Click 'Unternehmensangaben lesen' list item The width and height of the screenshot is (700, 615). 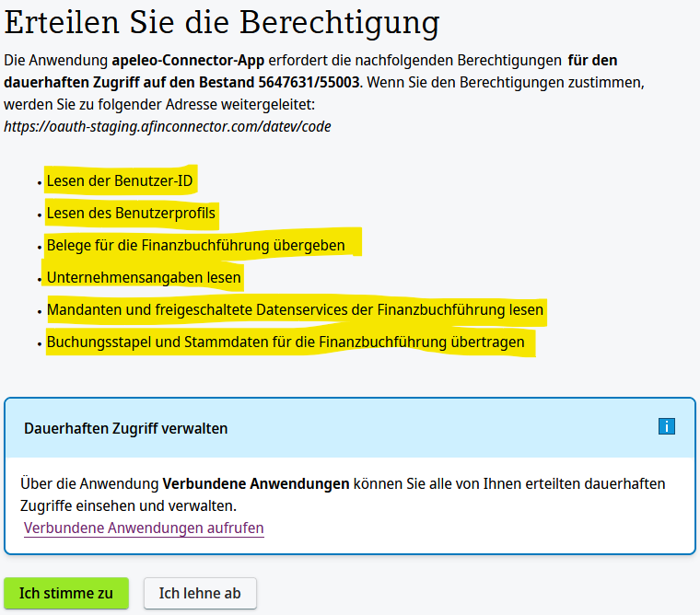pos(144,278)
